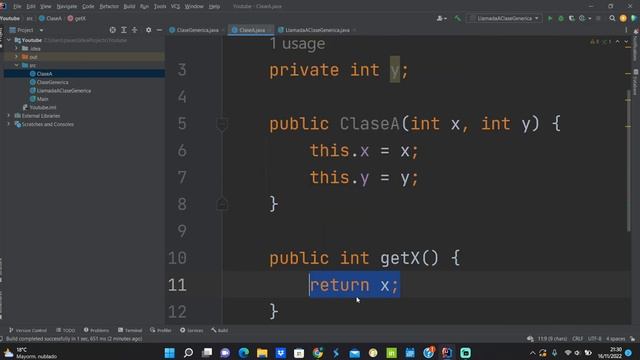
Task: Expand the .idea folder
Action: click(16, 49)
